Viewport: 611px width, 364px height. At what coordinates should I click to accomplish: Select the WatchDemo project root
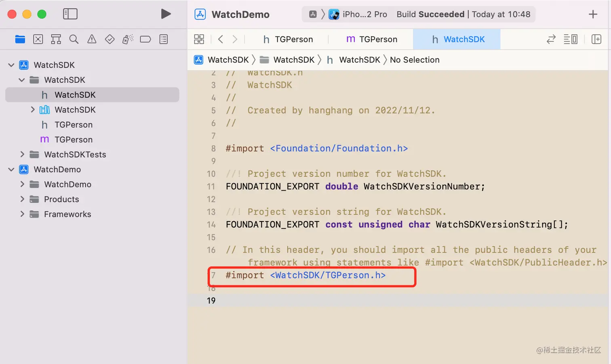click(92, 169)
